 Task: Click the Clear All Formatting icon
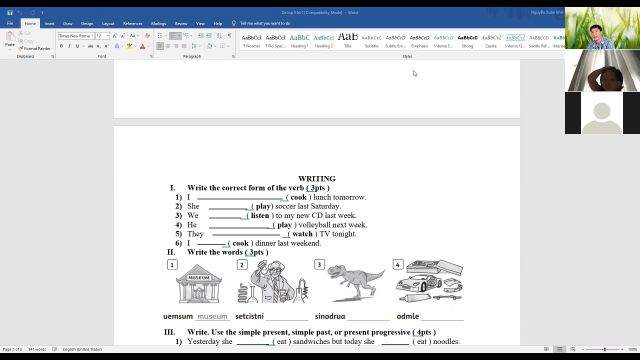tap(147, 36)
